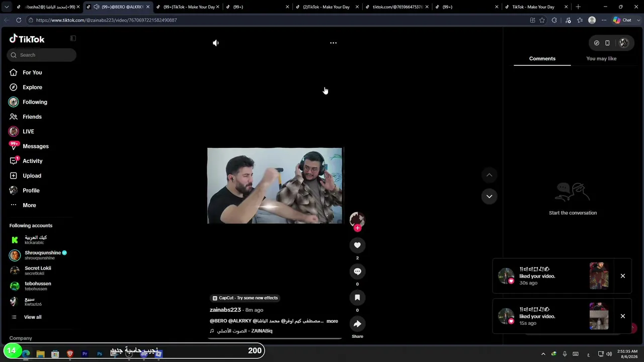Click the TikTok logo

pos(27,39)
